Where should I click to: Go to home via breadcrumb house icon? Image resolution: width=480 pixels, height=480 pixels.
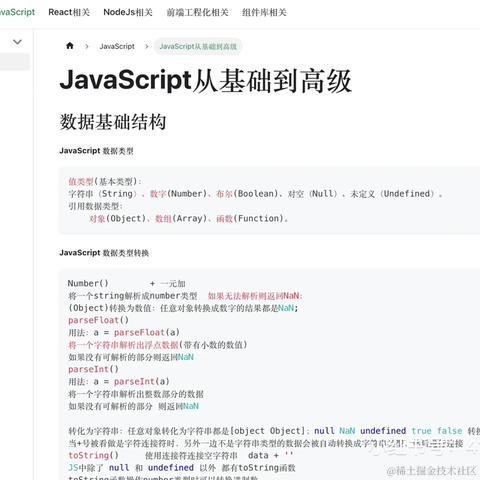tap(70, 46)
